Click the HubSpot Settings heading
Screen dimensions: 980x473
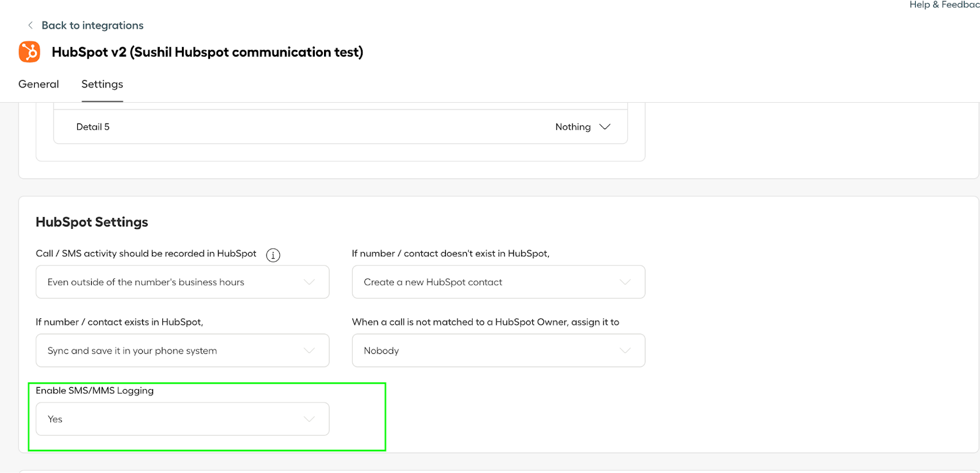tap(92, 222)
